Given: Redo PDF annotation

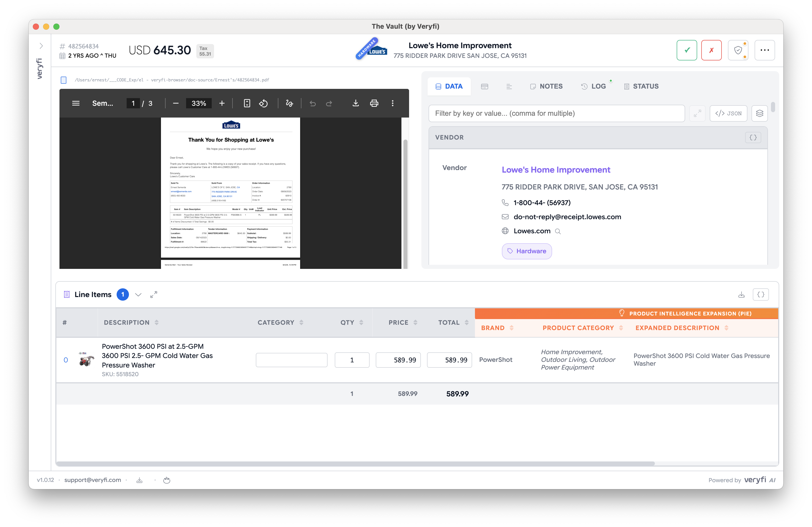Looking at the screenshot, I should 329,103.
